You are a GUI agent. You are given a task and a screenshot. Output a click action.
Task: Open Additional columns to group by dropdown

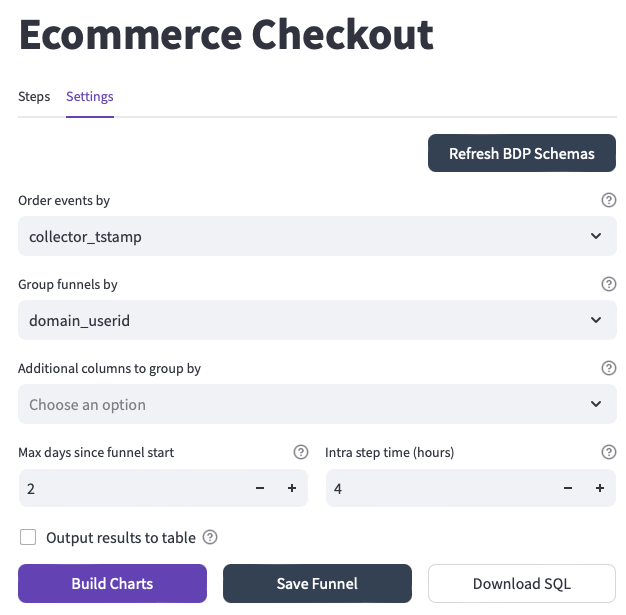[317, 404]
